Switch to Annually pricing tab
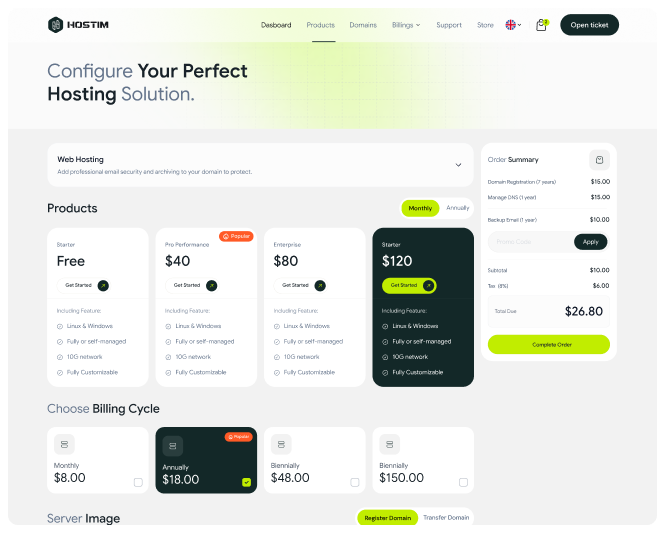Screen dimensions: 665x533 point(457,208)
